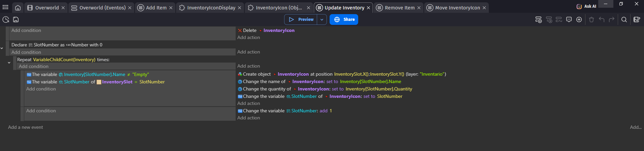
Task: Open the Ask AI assistant
Action: 586,6
